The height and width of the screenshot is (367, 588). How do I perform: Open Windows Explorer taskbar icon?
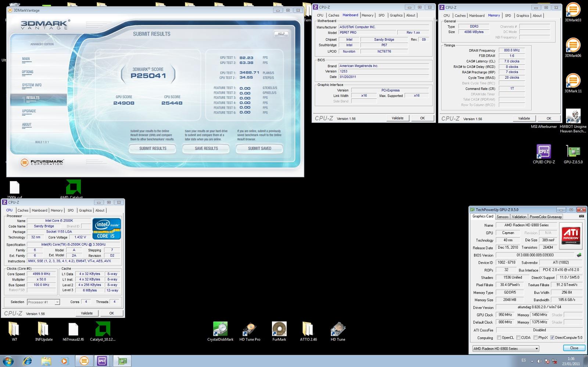46,361
